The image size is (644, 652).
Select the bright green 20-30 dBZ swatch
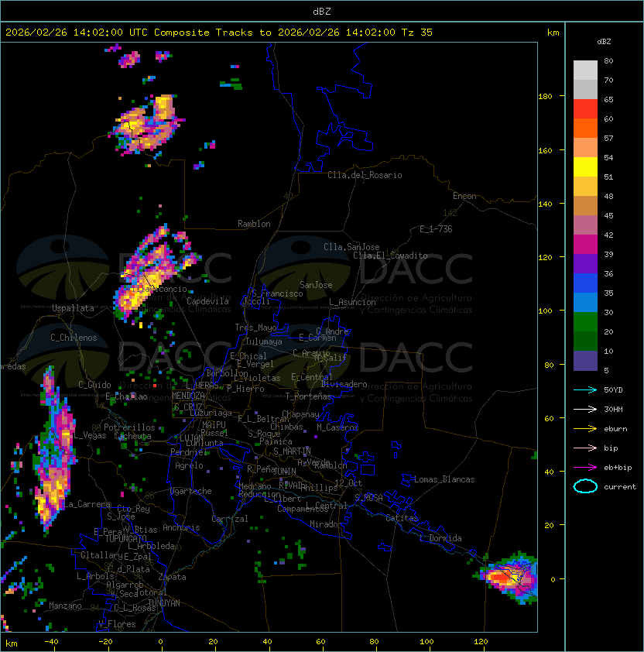pos(585,321)
